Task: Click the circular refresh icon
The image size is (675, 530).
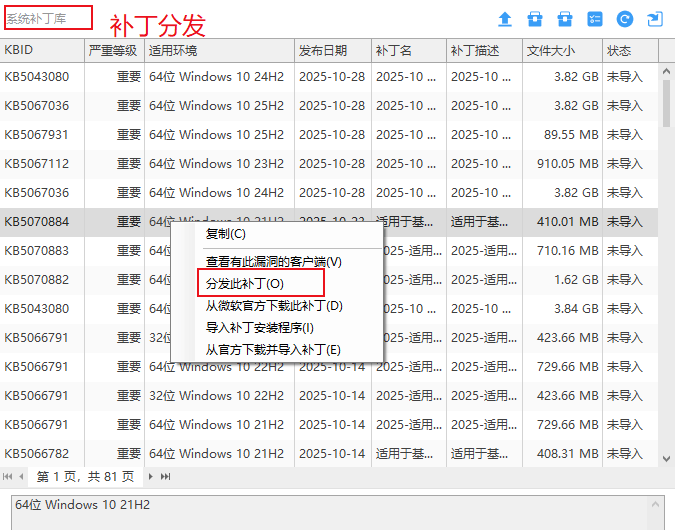Action: point(625,19)
